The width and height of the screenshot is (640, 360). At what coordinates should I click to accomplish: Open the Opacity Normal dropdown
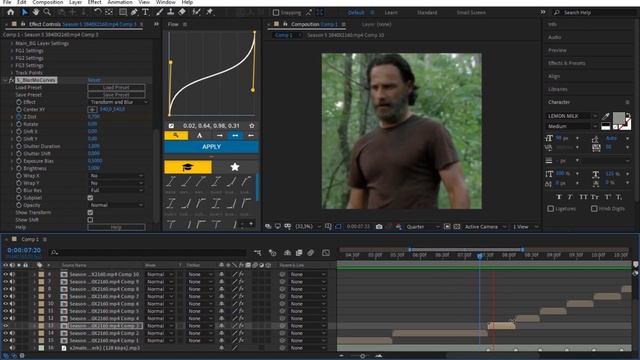[117, 205]
